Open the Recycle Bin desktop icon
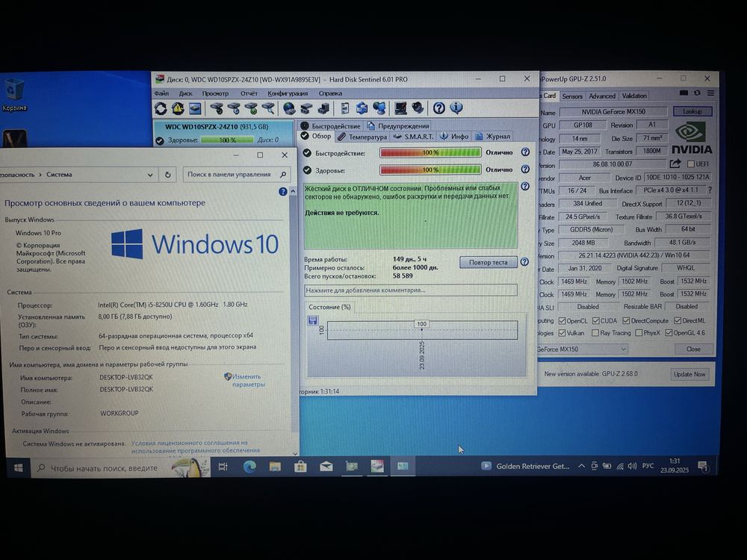The width and height of the screenshot is (747, 560). (14, 96)
